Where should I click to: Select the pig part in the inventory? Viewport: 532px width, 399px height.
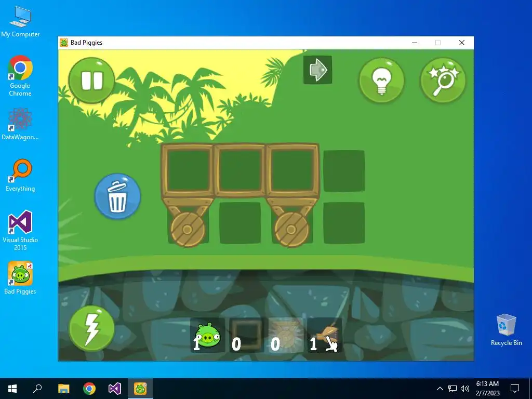(208, 335)
